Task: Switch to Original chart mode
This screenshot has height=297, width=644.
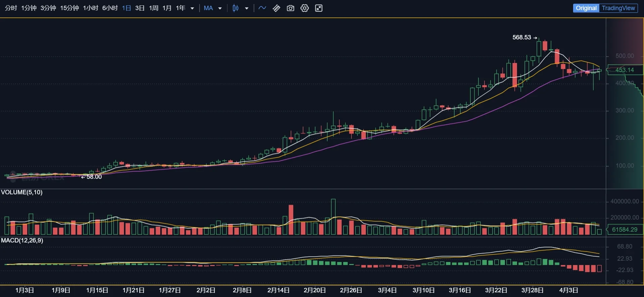Action: click(x=586, y=8)
